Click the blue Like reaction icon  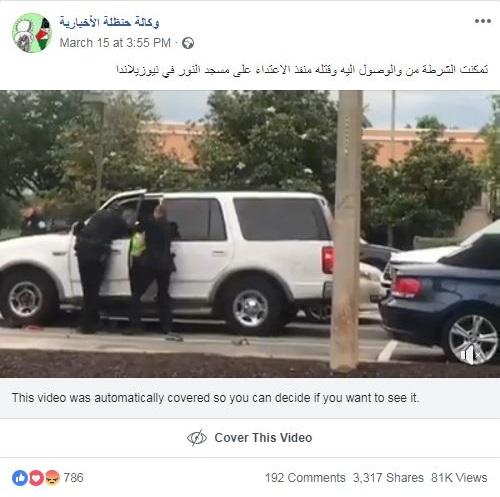click(x=20, y=478)
